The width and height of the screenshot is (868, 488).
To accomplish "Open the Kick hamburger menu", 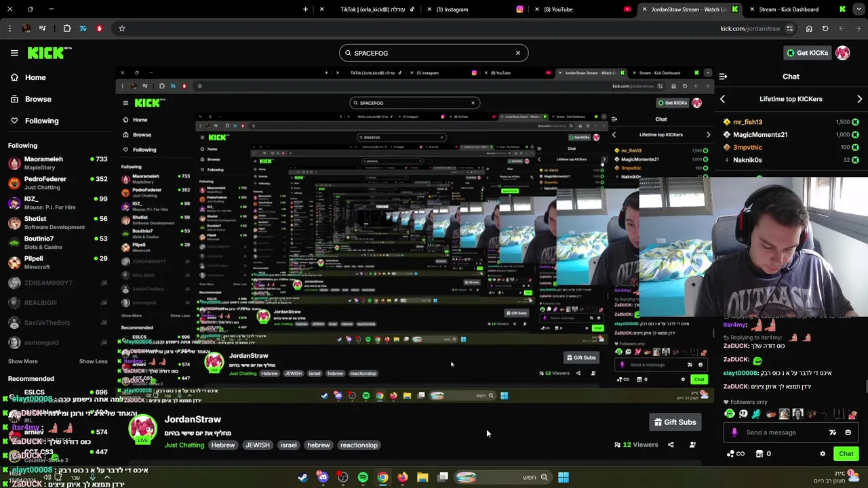I will click(x=14, y=53).
